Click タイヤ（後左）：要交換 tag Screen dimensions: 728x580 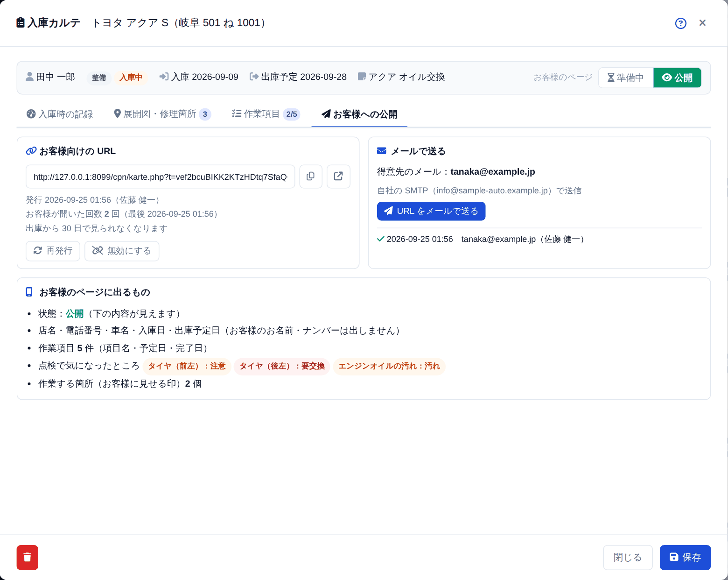coord(282,366)
